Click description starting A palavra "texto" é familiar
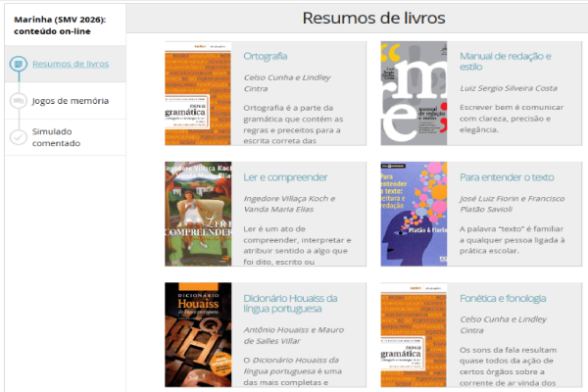The height and width of the screenshot is (392, 588). 512,240
